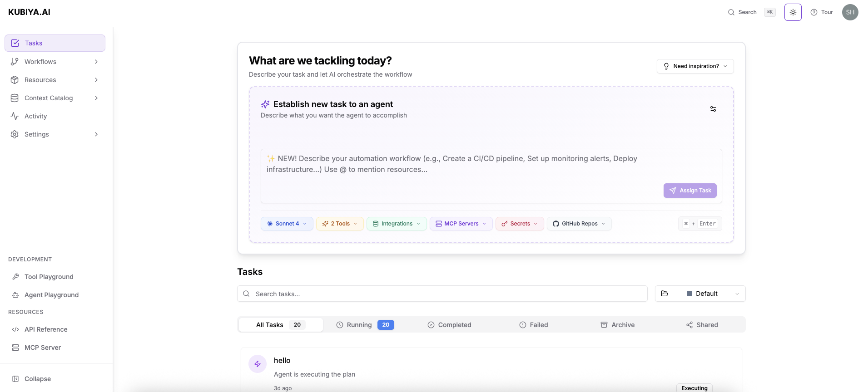Image resolution: width=868 pixels, height=392 pixels.
Task: Open the Default project dropdown
Action: [x=700, y=294]
